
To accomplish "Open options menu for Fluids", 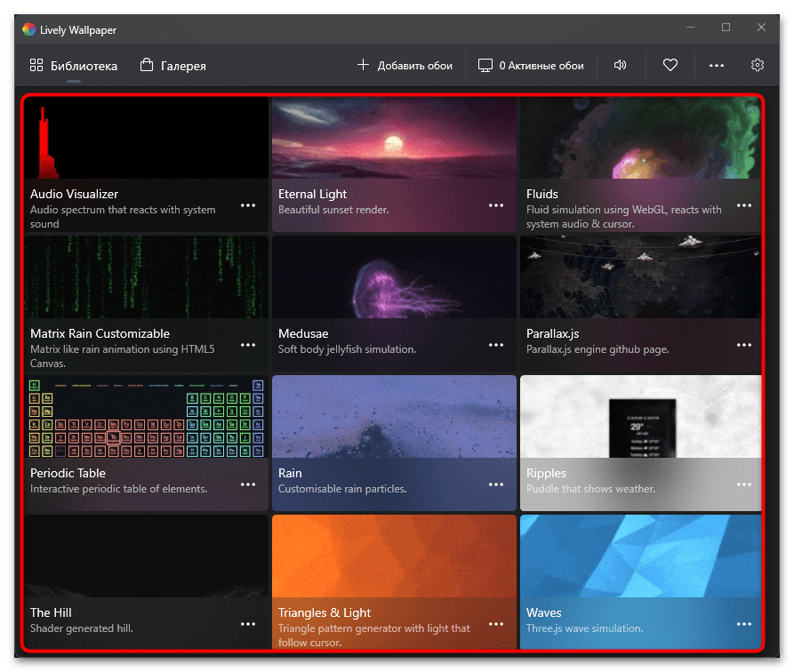I will tap(744, 205).
